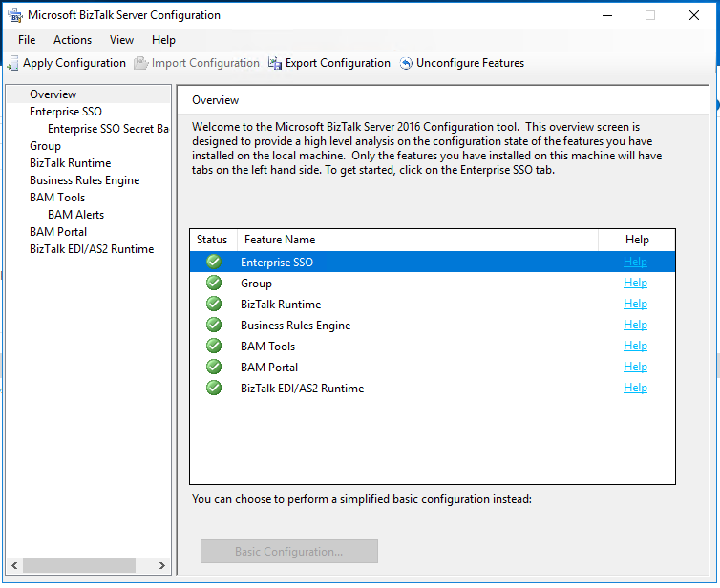
Task: Select Business Rules Engine feature name in table
Action: [x=296, y=325]
